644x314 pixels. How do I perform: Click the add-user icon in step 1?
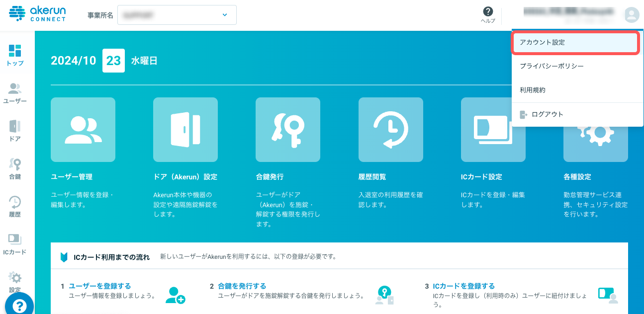click(175, 295)
